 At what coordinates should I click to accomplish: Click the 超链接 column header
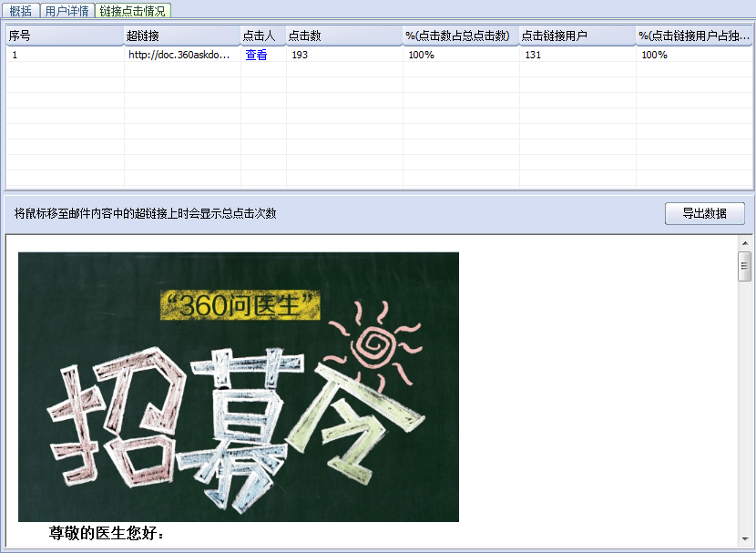click(182, 36)
